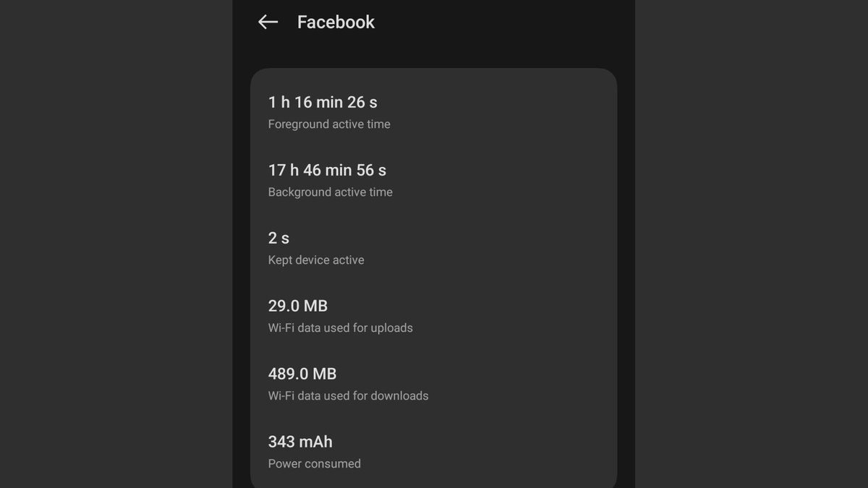Click the 29.0 MB upload figure

(x=297, y=306)
